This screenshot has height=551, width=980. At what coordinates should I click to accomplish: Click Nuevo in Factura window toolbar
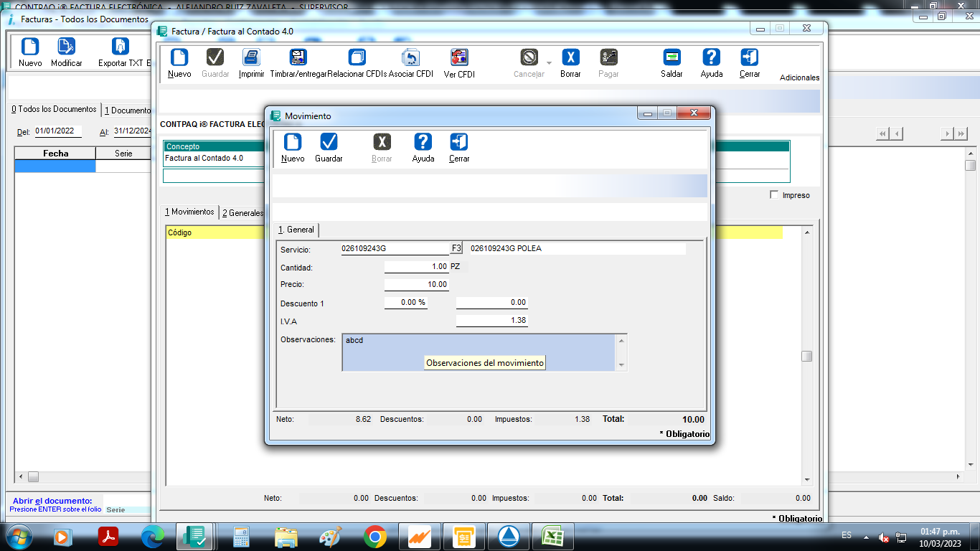click(x=179, y=57)
